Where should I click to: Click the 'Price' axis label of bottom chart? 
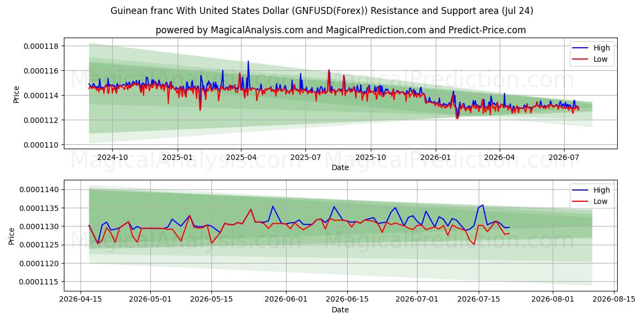tap(12, 236)
